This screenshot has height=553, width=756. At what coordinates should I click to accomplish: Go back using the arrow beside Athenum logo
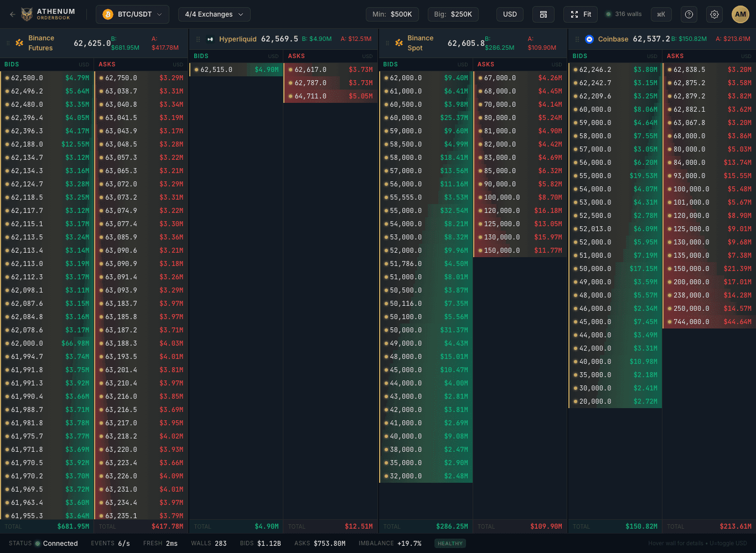point(12,14)
